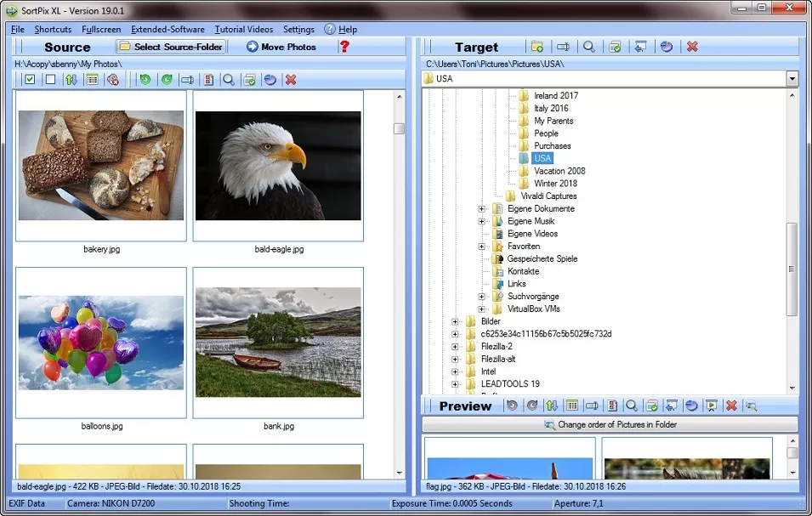This screenshot has height=516, width=812.
Task: Rotate right using green arrow in Source toolbar
Action: click(x=167, y=79)
